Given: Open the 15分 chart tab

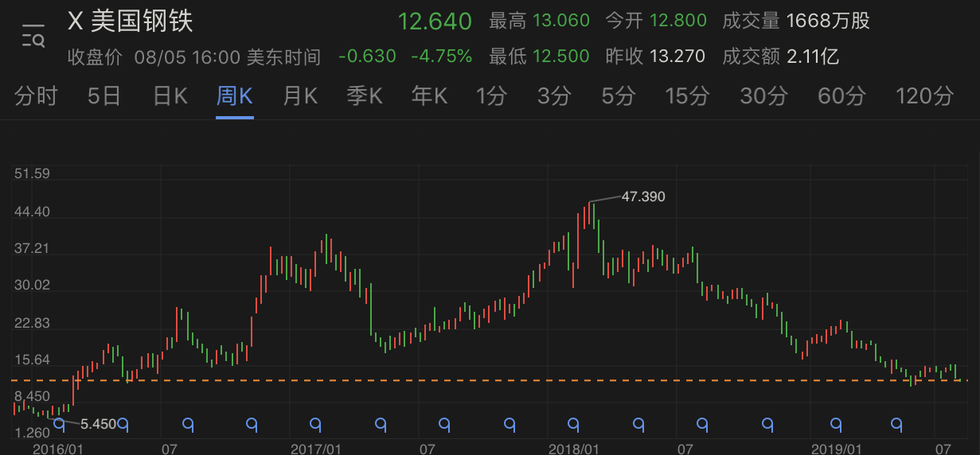Looking at the screenshot, I should pyautogui.click(x=687, y=97).
